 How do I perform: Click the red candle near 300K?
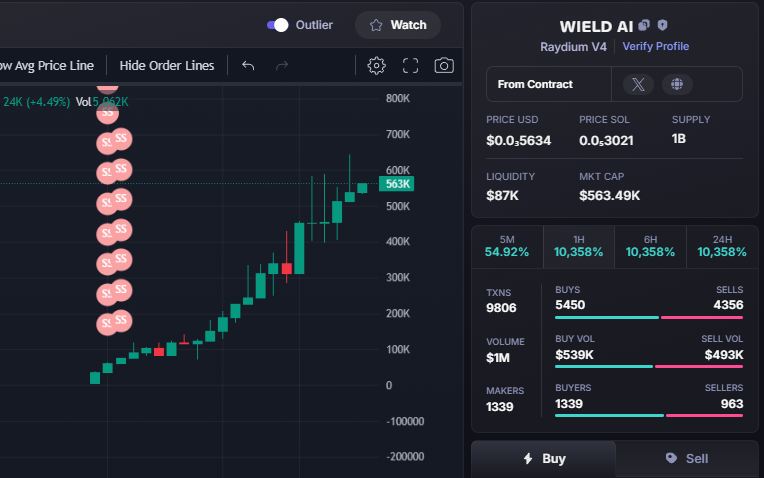coord(286,268)
